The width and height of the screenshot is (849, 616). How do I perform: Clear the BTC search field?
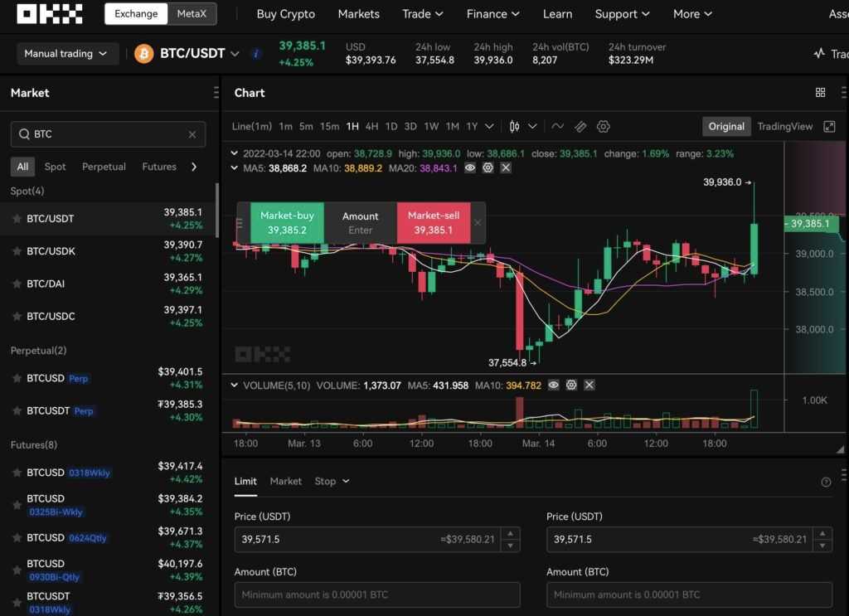[x=192, y=134]
